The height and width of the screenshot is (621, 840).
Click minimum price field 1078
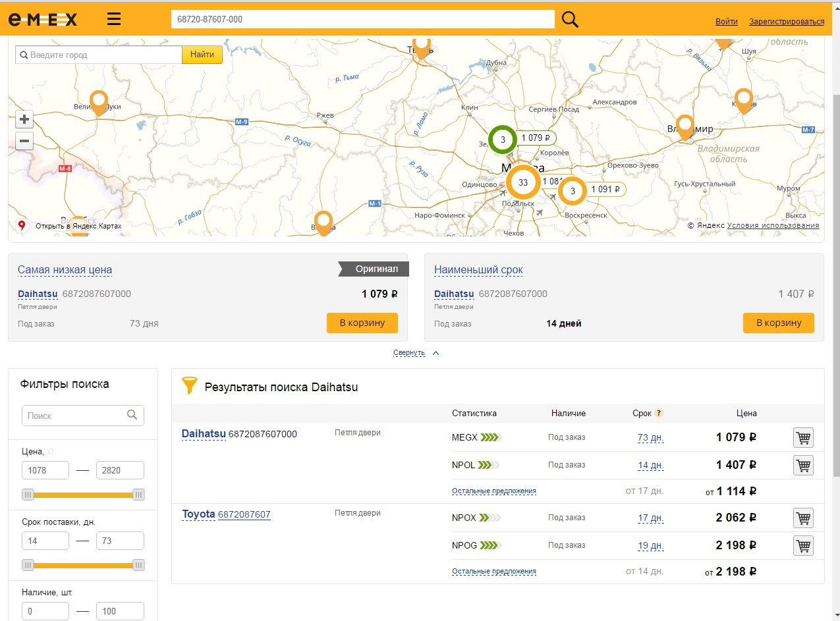(x=45, y=470)
